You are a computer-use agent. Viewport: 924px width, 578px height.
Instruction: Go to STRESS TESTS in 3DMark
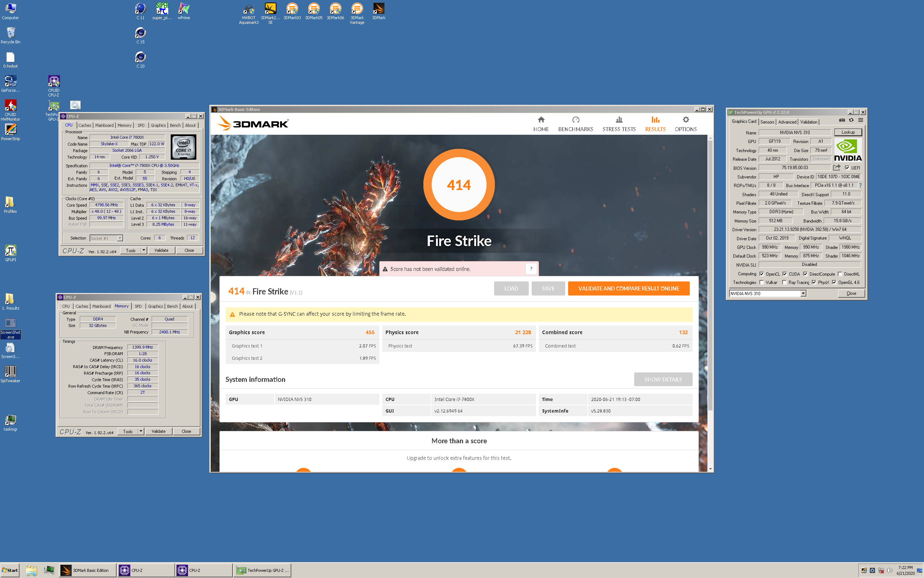619,124
